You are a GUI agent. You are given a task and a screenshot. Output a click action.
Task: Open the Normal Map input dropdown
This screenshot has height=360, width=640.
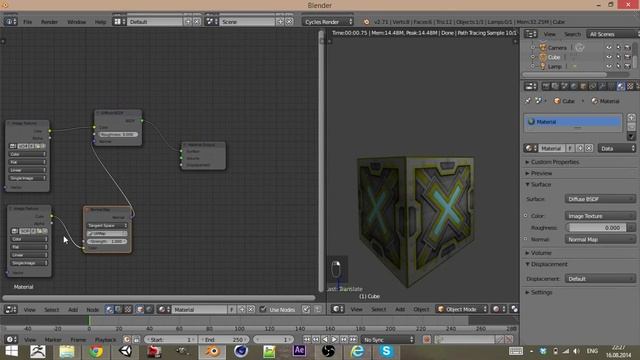[x=600, y=240]
